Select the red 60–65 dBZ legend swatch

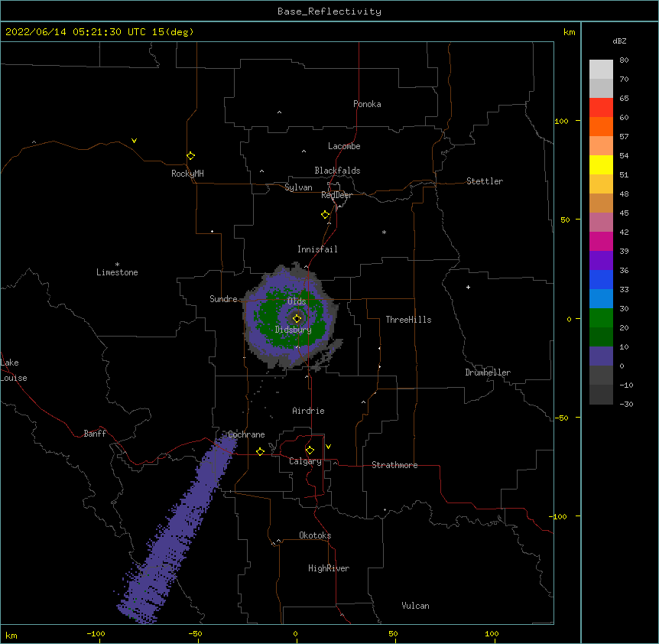click(x=601, y=108)
